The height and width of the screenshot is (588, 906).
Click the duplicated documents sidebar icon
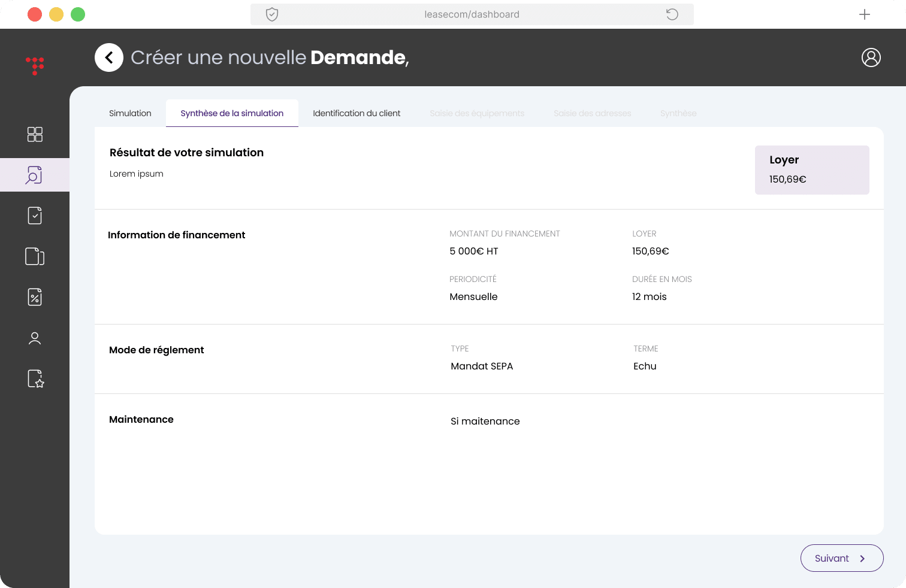(35, 256)
